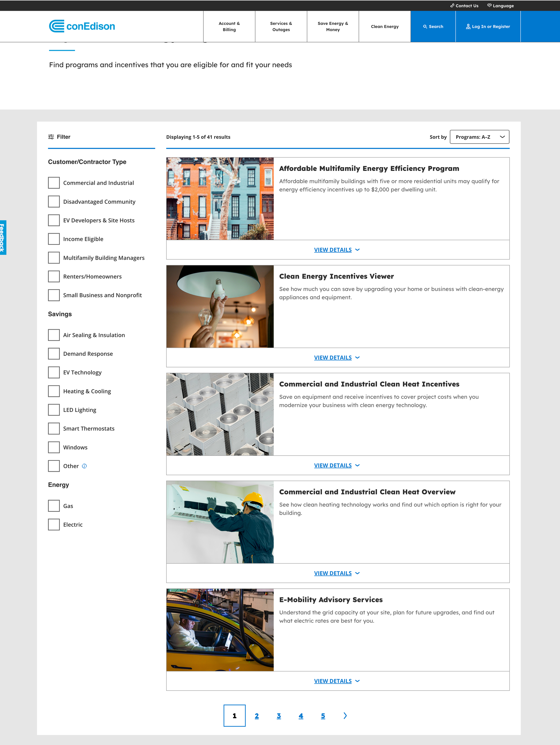The image size is (560, 745).
Task: Click the air conditioner units thumbnail image
Action: (220, 414)
